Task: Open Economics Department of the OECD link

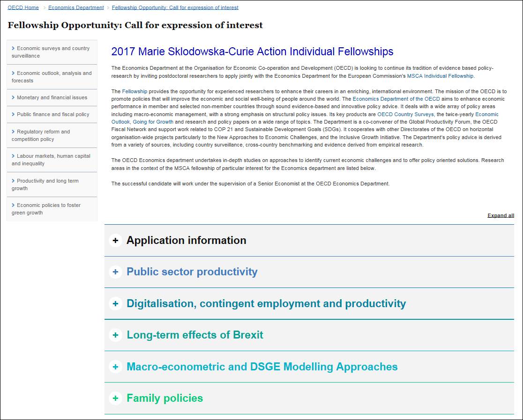Action: (x=396, y=99)
